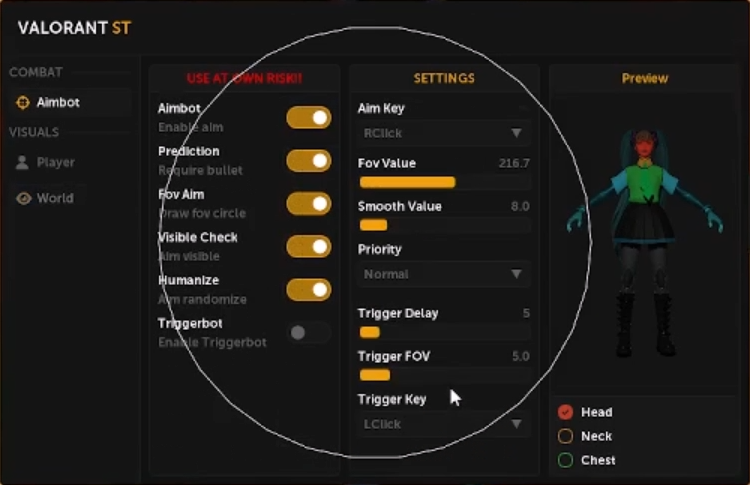Open the Aim Key RClick dropdown
This screenshot has height=485, width=750.
(444, 133)
